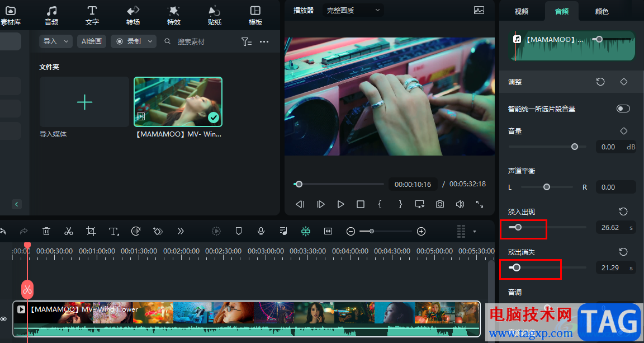Open the display monitor options dropdown
The width and height of the screenshot is (644, 343).
coord(420,204)
